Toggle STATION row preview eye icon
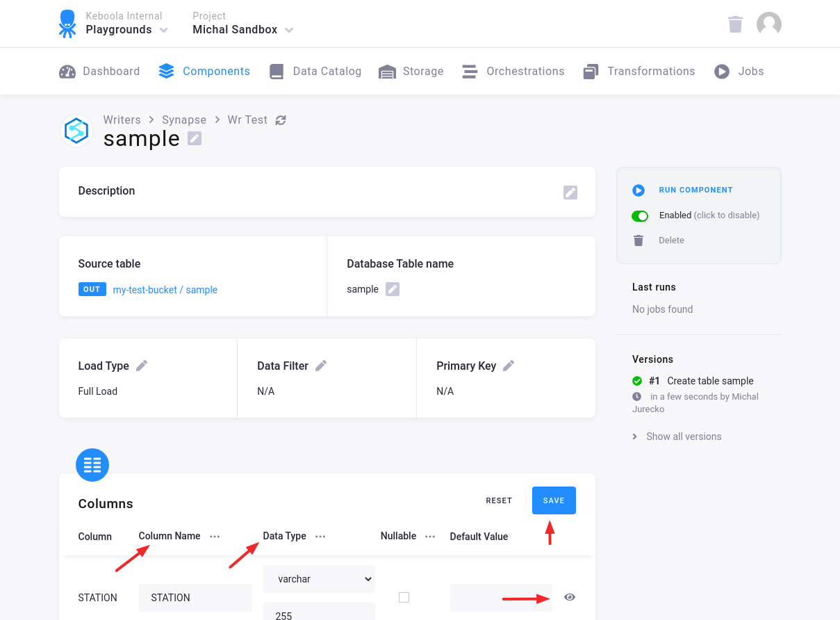840x620 pixels. point(570,597)
